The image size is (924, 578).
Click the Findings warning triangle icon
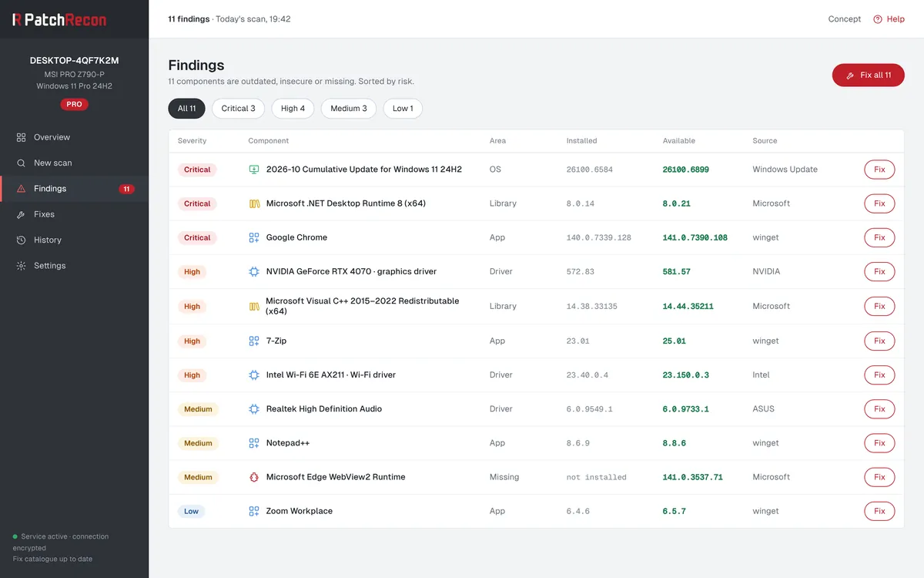click(x=21, y=189)
